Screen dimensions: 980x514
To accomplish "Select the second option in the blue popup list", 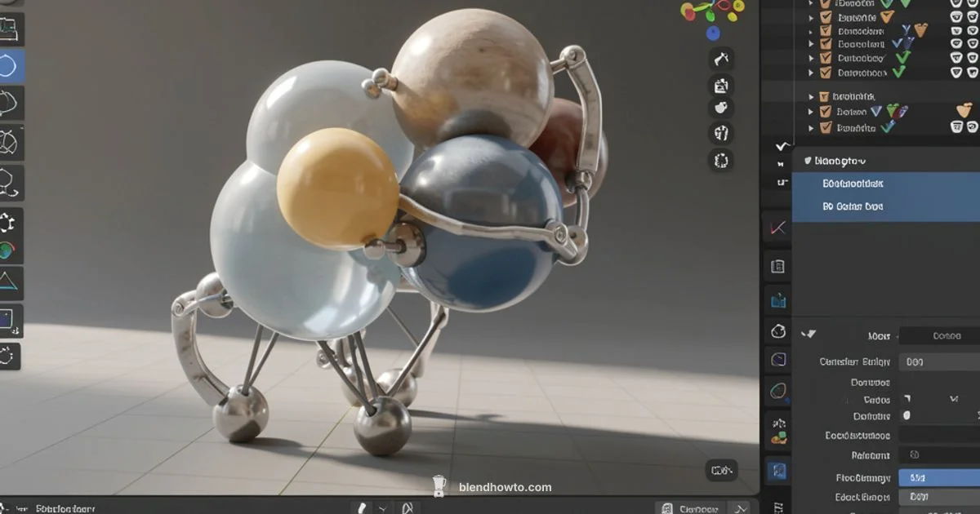I will click(884, 206).
